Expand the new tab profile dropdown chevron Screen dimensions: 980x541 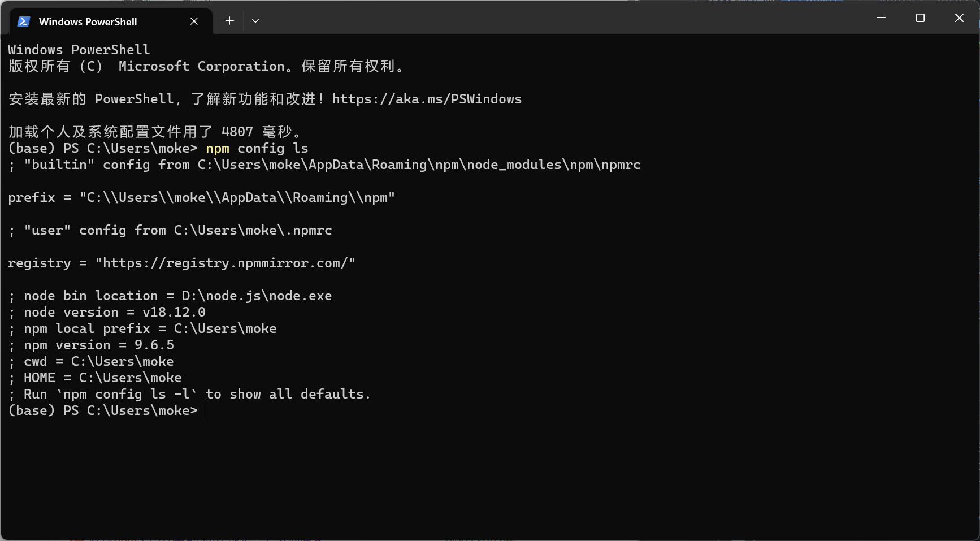[255, 21]
